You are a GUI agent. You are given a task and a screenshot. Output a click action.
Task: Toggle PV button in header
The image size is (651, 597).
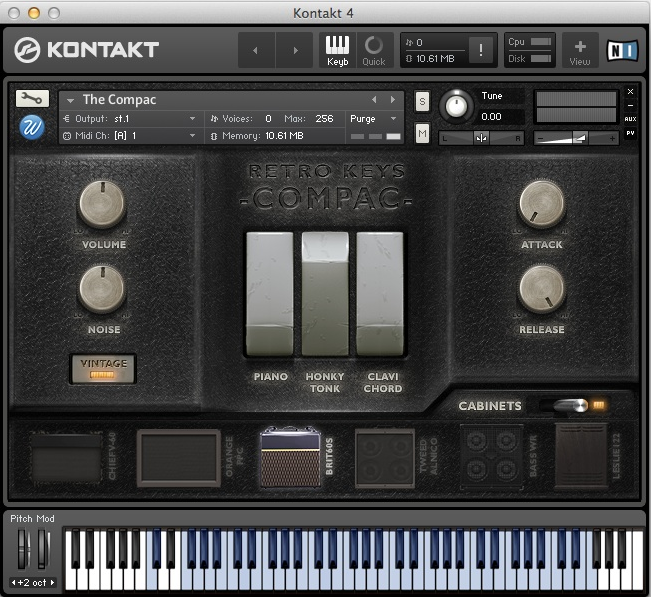(x=630, y=133)
